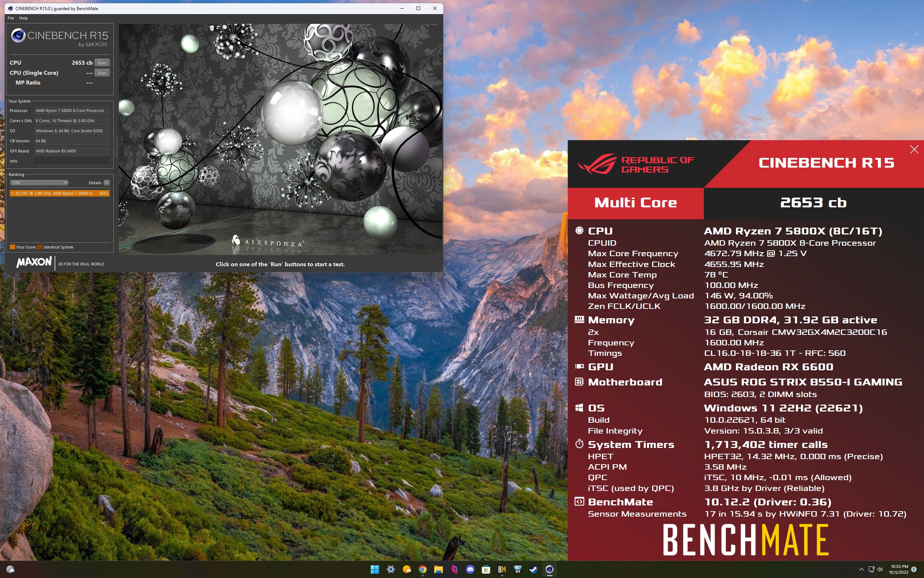Click the BenchMate code icon in panel
The width and height of the screenshot is (924, 578).
[x=579, y=501]
